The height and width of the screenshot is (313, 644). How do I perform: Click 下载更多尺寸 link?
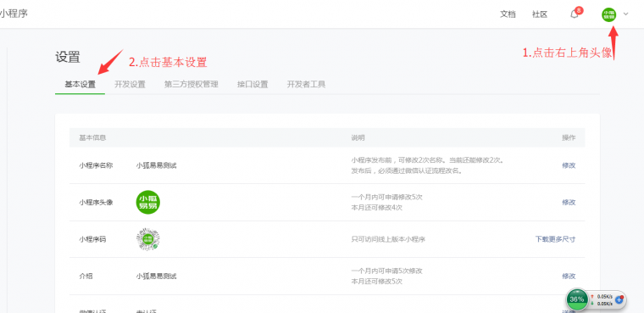[555, 239]
